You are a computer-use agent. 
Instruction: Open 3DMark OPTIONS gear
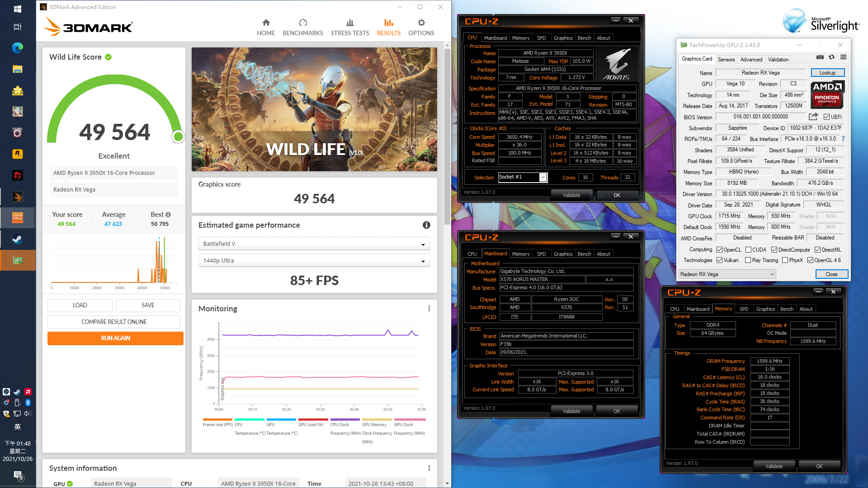click(421, 28)
